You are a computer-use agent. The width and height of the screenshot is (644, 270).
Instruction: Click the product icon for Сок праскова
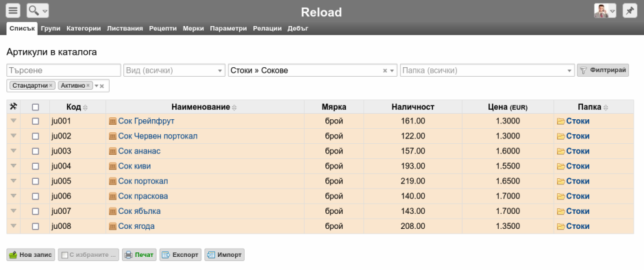(x=112, y=197)
